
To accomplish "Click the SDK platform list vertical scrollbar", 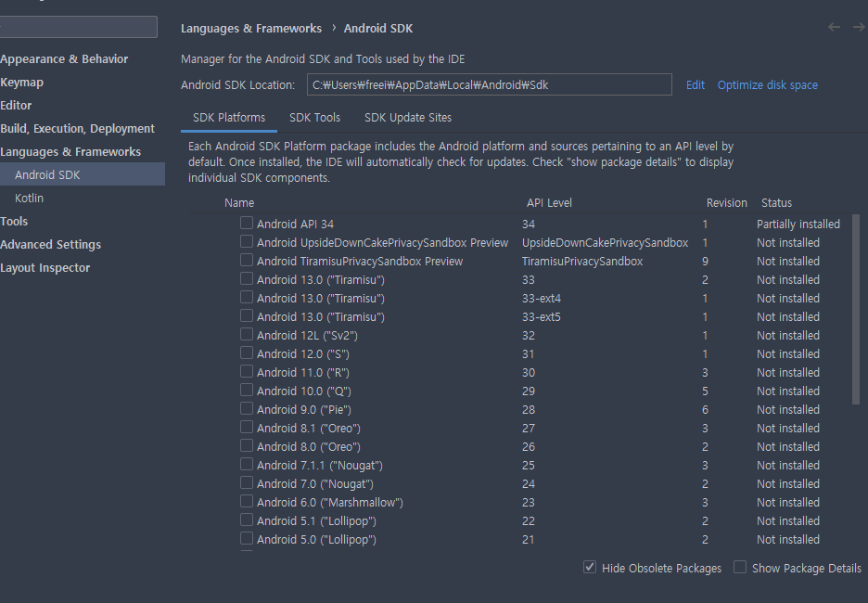I will click(856, 309).
